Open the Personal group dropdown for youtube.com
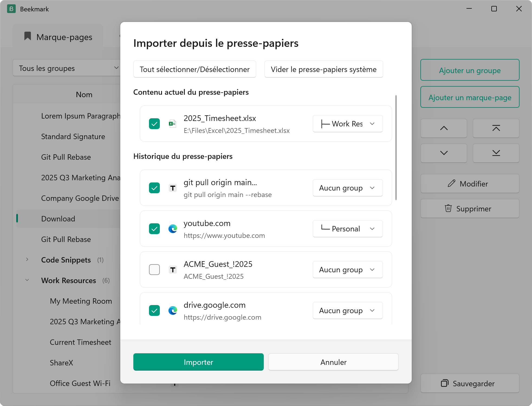The height and width of the screenshot is (406, 532). coord(348,229)
